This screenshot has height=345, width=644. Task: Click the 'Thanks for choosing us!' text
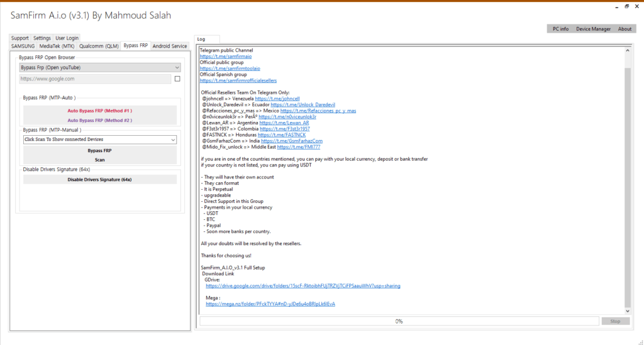pos(226,256)
